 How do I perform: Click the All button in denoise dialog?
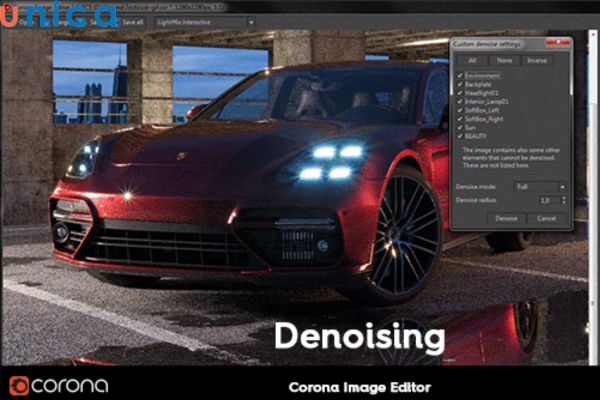tap(472, 60)
